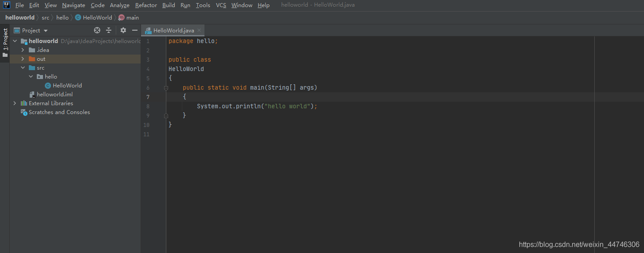
Task: Click the HelloWorld class icon in project tree
Action: [48, 86]
